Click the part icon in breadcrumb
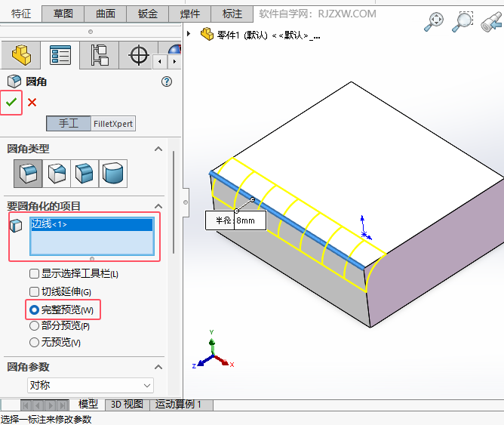This screenshot has width=504, height=425. click(207, 34)
